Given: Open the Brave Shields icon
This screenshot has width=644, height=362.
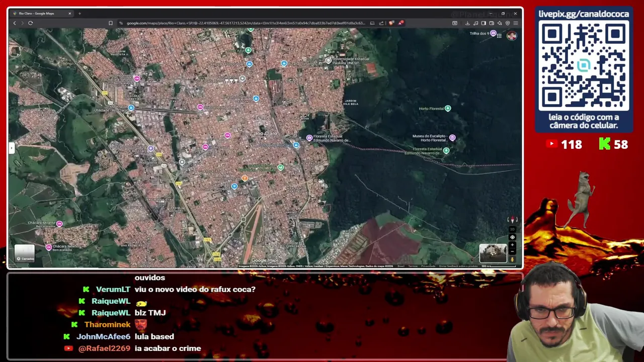Looking at the screenshot, I should [x=391, y=23].
